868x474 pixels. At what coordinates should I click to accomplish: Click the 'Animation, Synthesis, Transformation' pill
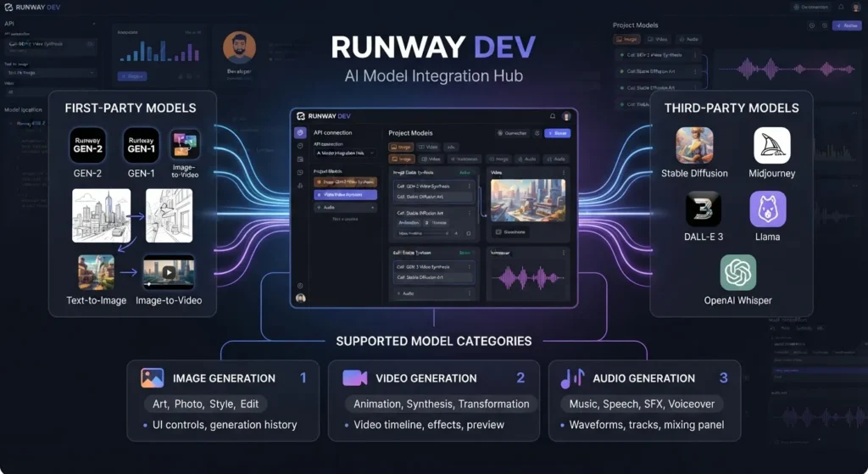pos(441,404)
